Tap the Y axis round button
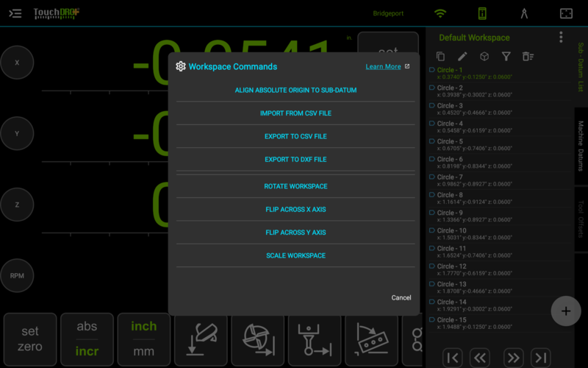Image resolution: width=588 pixels, height=368 pixels. [17, 133]
